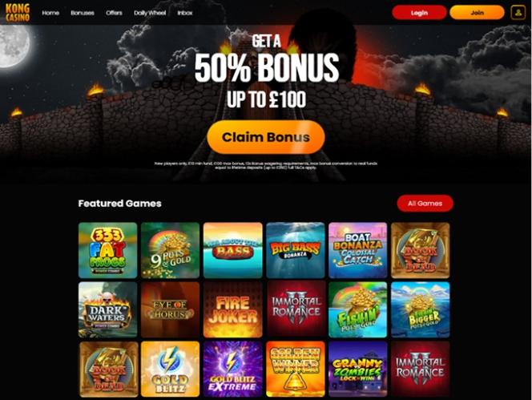Open the Gold Blitz Extreme game

232,369
